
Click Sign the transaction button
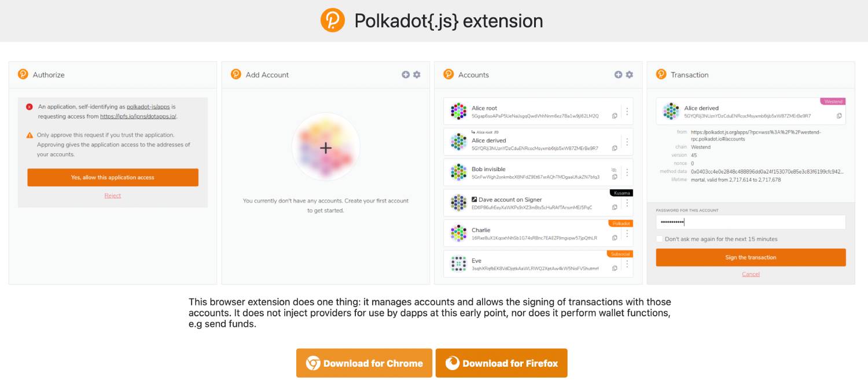click(751, 257)
